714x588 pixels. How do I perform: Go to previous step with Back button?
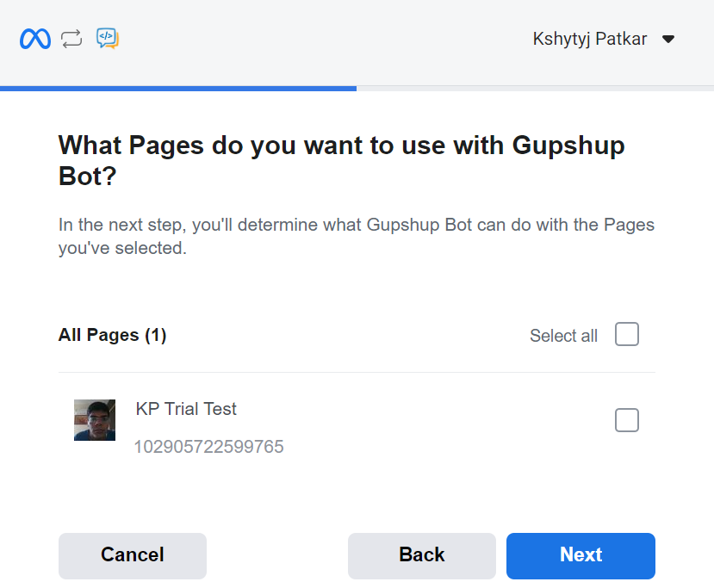(422, 555)
